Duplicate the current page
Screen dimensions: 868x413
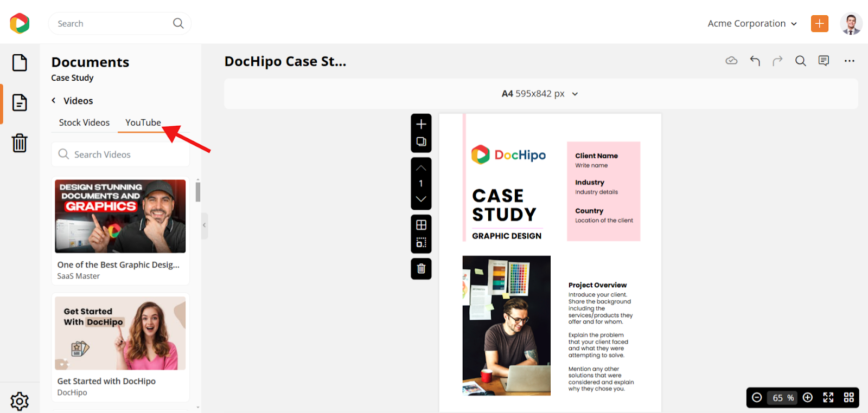coord(421,142)
